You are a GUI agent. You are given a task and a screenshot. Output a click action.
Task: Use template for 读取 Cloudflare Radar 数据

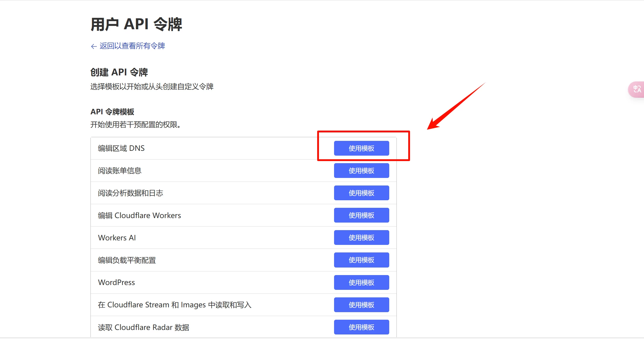pyautogui.click(x=361, y=327)
